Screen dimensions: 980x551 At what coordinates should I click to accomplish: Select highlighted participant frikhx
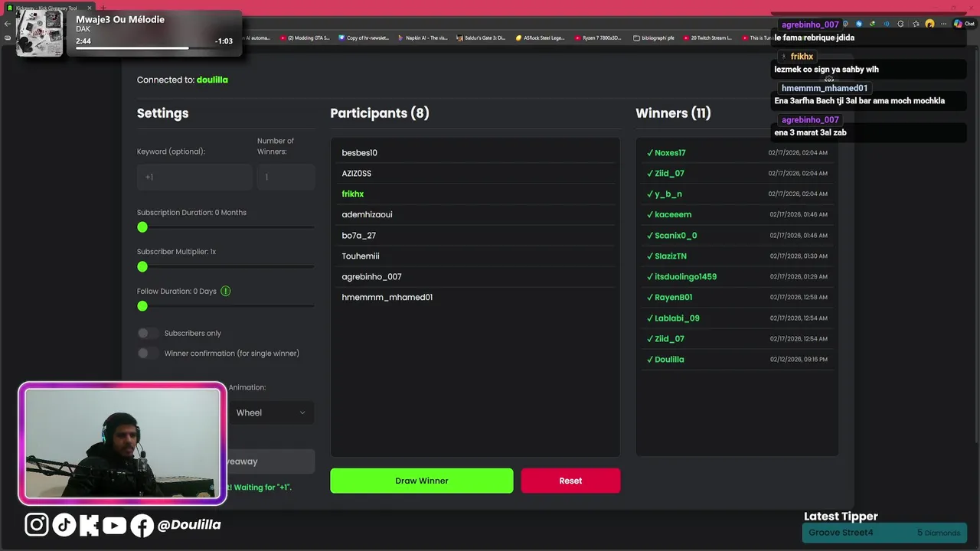(475, 194)
